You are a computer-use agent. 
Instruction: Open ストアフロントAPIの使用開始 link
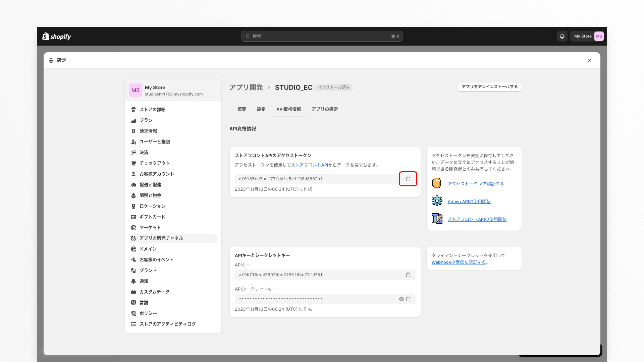point(477,219)
